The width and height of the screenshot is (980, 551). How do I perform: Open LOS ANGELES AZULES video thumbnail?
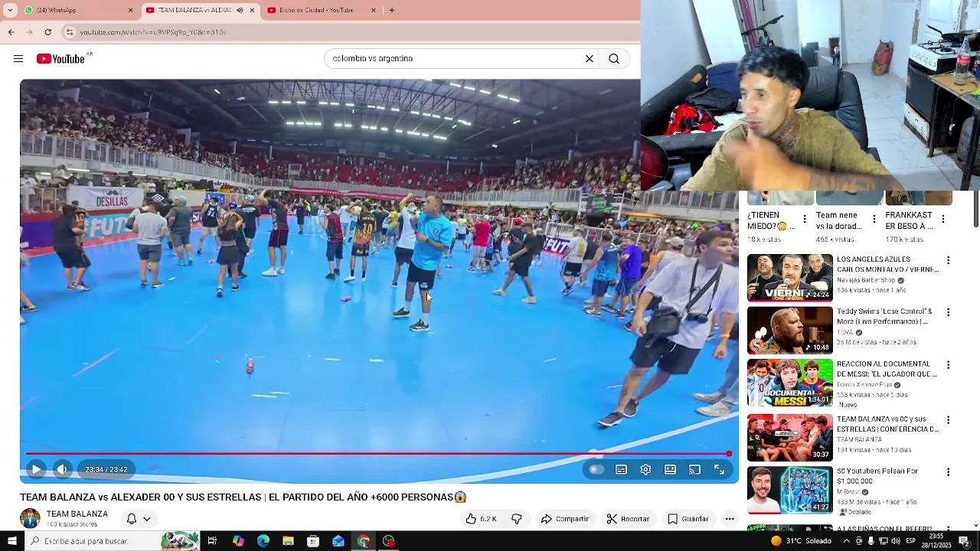point(790,278)
